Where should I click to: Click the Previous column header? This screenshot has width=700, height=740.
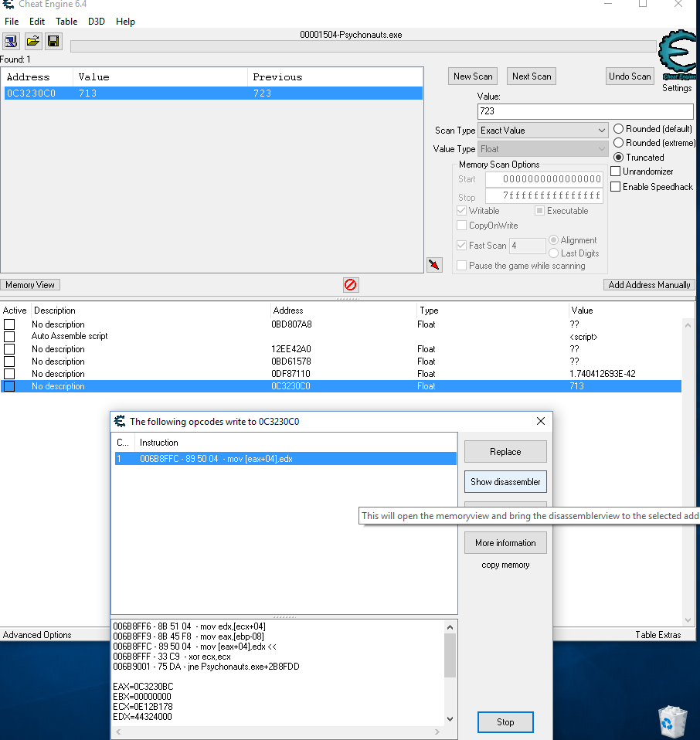(x=335, y=77)
